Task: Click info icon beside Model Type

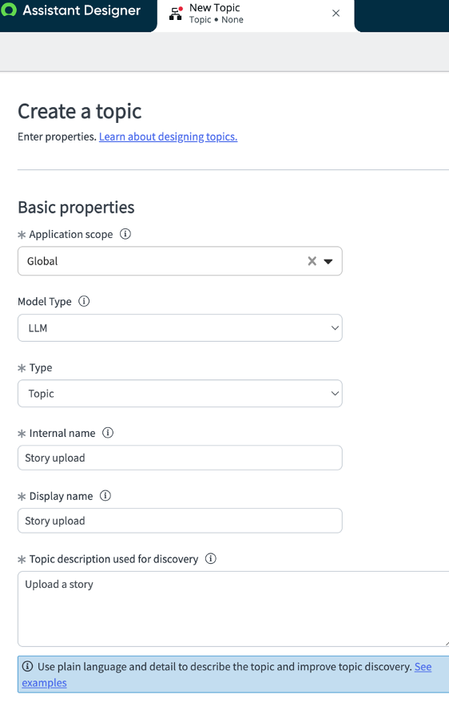Action: 84,301
